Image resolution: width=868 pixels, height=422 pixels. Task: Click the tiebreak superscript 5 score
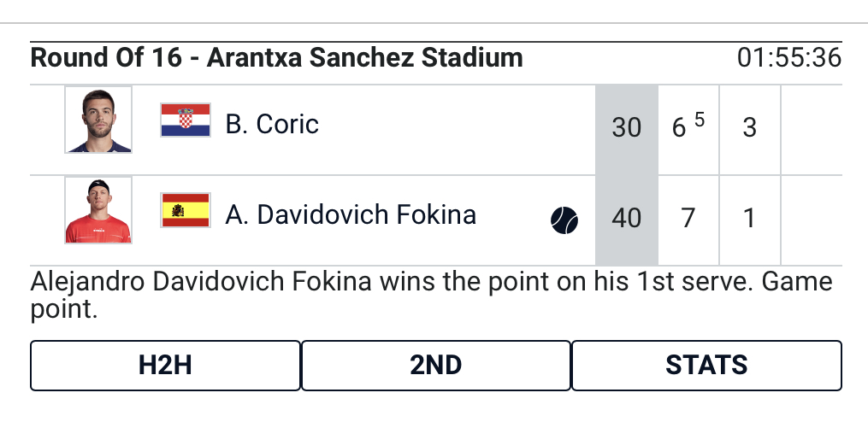click(700, 120)
